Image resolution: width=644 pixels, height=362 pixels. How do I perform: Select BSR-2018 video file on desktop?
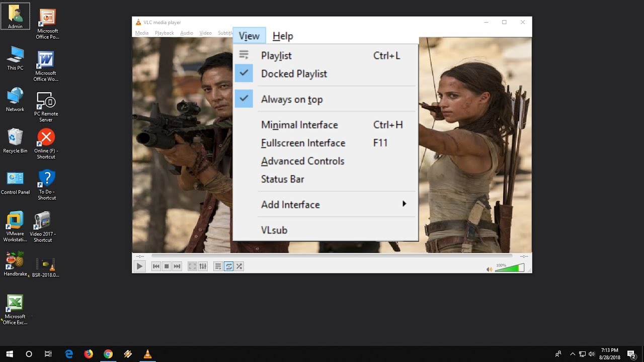click(46, 267)
